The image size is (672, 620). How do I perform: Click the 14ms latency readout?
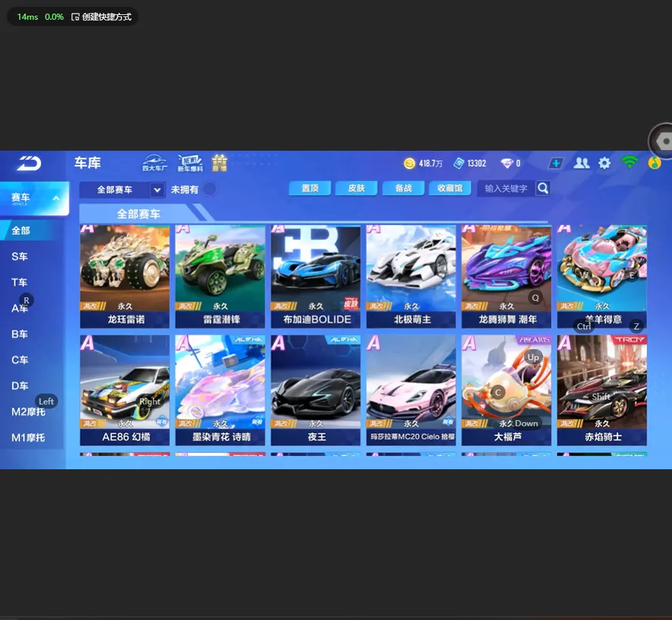[27, 16]
